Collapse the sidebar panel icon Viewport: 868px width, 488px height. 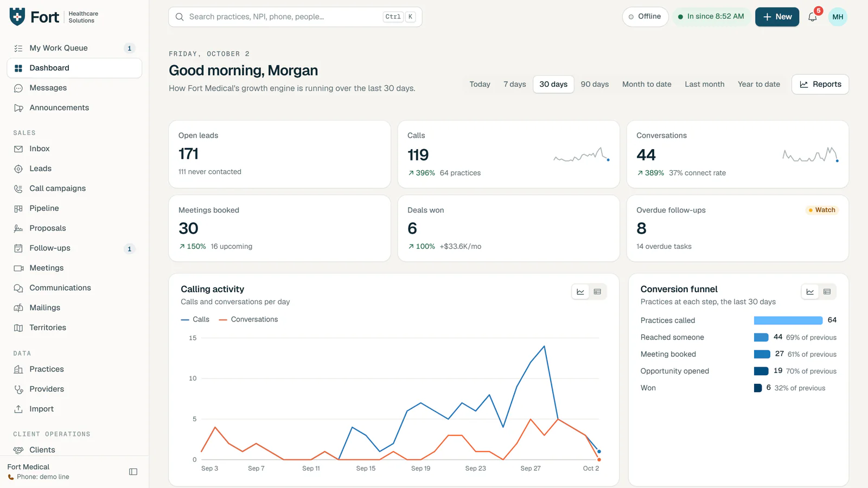[133, 472]
